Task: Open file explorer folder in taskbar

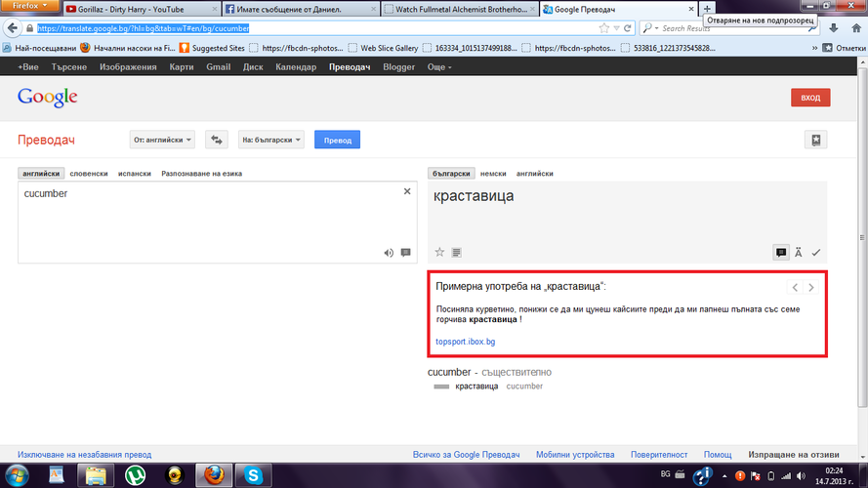Action: tap(96, 475)
